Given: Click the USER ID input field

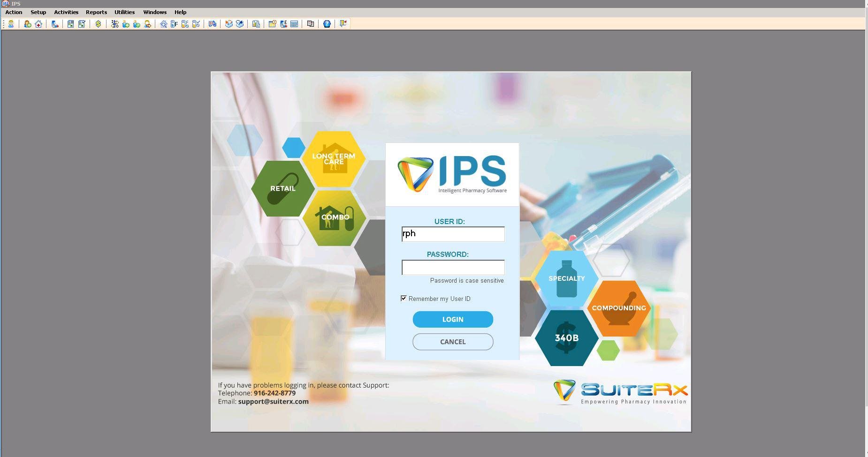Looking at the screenshot, I should coord(453,234).
